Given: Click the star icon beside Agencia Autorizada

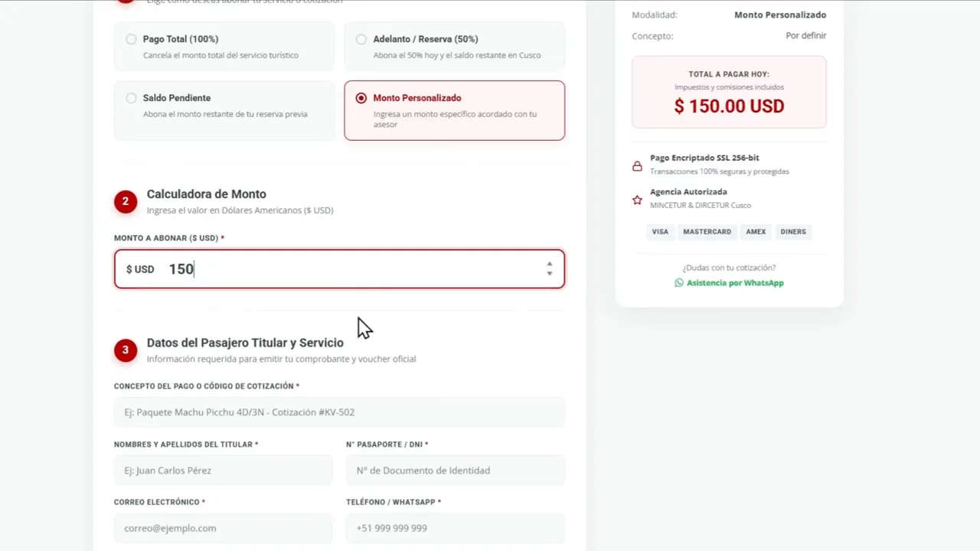Looking at the screenshot, I should click(x=637, y=200).
